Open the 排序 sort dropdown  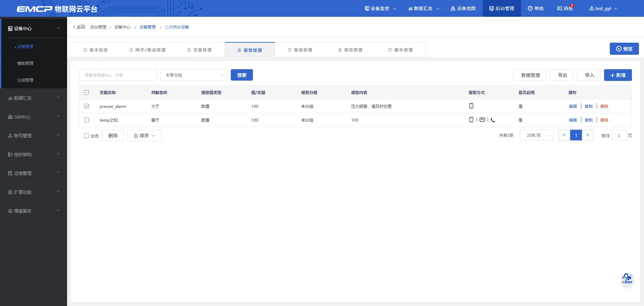145,136
